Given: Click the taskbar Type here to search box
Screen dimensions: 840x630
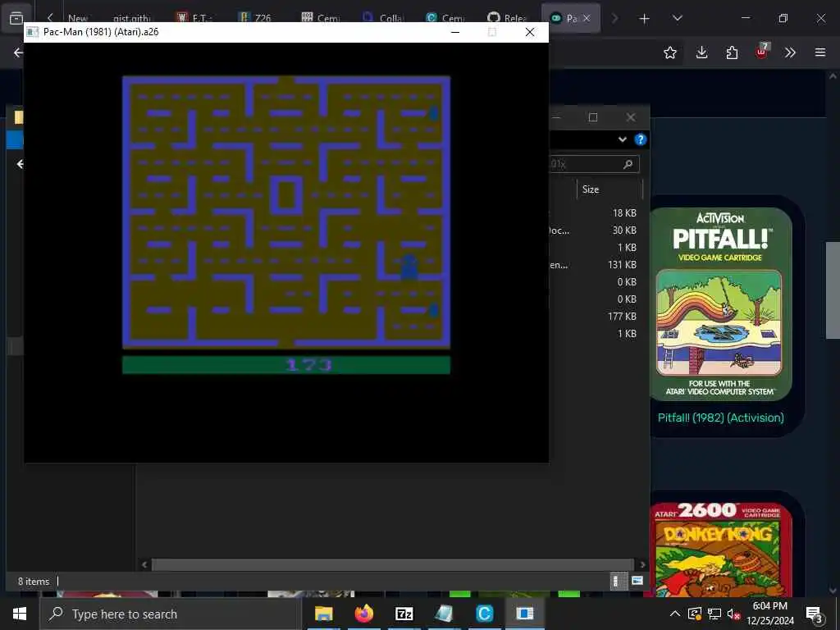Looking at the screenshot, I should coord(171,614).
